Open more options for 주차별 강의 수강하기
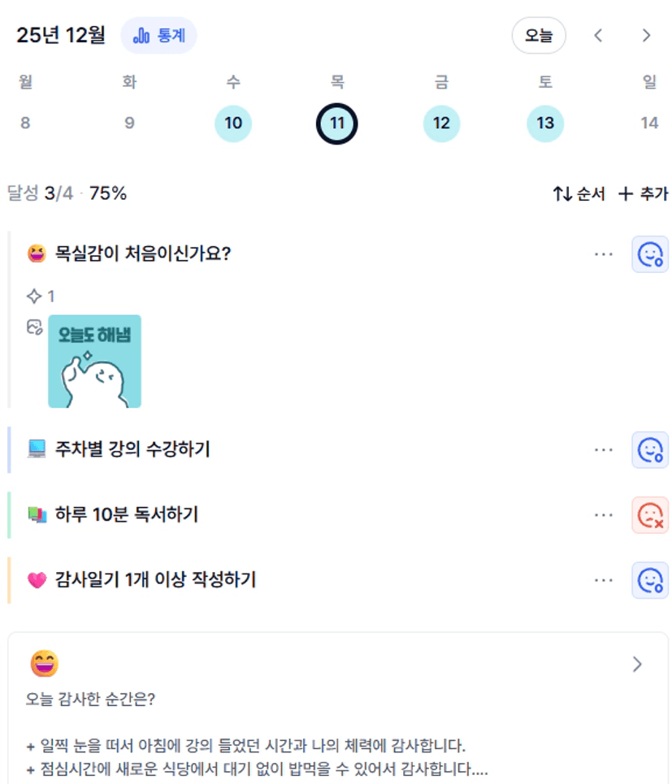Image resolution: width=672 pixels, height=784 pixels. point(603,449)
